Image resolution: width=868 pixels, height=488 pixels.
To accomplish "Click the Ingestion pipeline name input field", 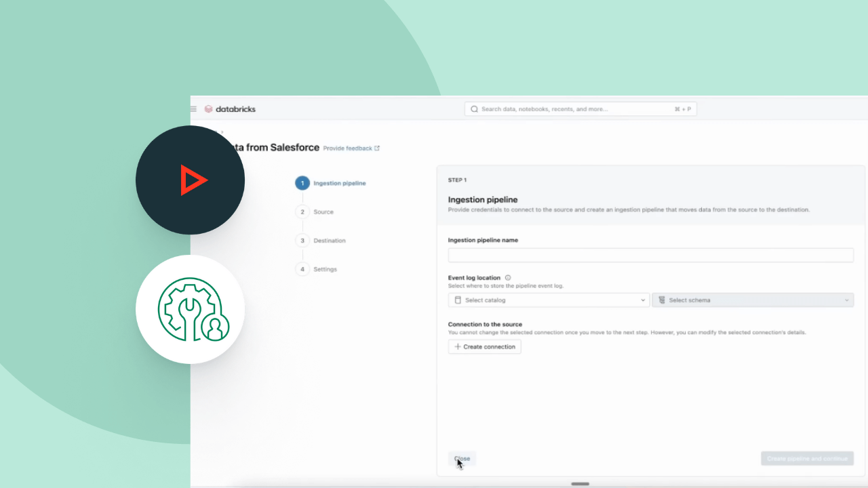I will pyautogui.click(x=650, y=255).
